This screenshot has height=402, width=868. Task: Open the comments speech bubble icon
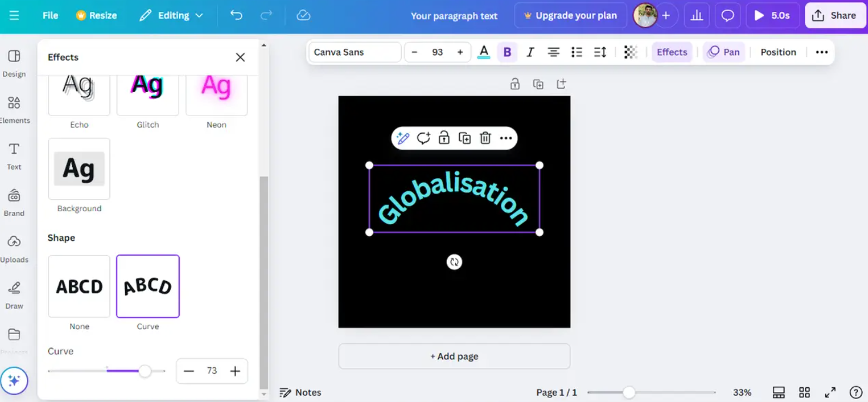(x=728, y=16)
